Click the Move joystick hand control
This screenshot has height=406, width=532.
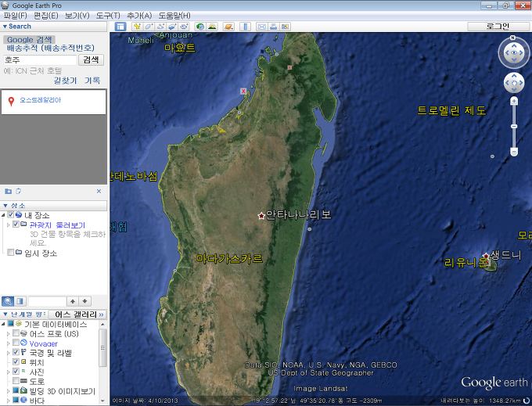tap(514, 82)
